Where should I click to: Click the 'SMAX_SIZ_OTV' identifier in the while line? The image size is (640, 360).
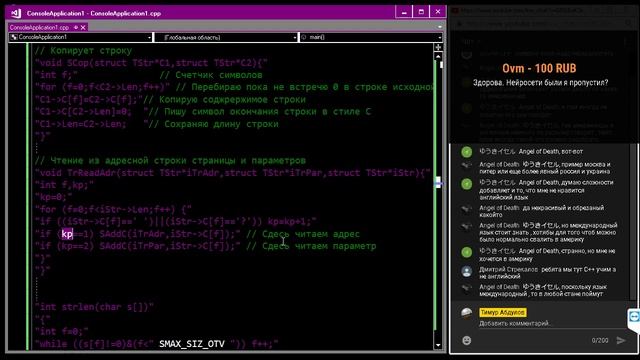click(192, 344)
